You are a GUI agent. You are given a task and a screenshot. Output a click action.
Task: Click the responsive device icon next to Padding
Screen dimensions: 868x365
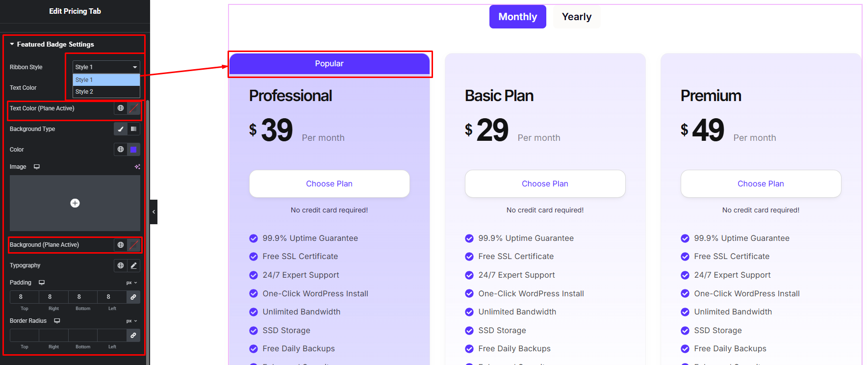[x=42, y=283]
